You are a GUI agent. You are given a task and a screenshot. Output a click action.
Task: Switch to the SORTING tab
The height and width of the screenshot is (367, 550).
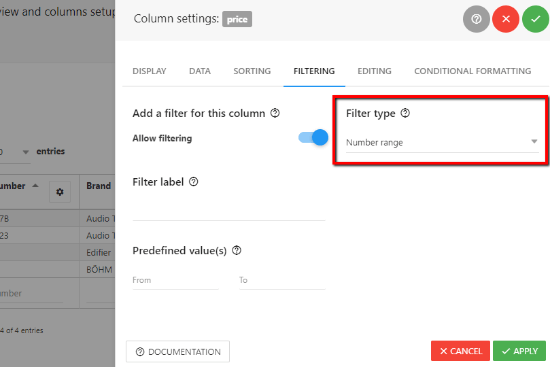point(252,71)
